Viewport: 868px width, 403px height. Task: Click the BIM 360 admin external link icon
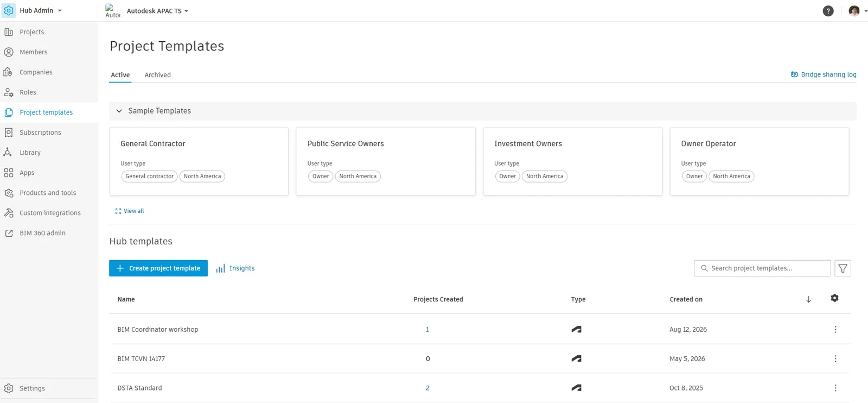click(x=9, y=233)
